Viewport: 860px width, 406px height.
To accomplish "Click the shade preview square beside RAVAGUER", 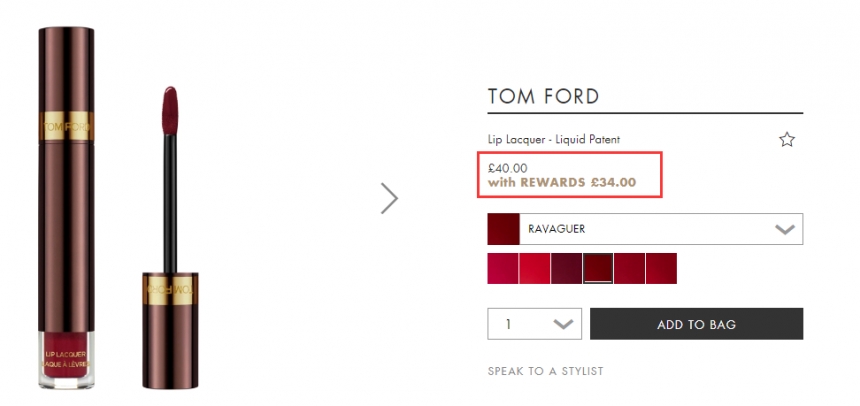I will [x=503, y=229].
